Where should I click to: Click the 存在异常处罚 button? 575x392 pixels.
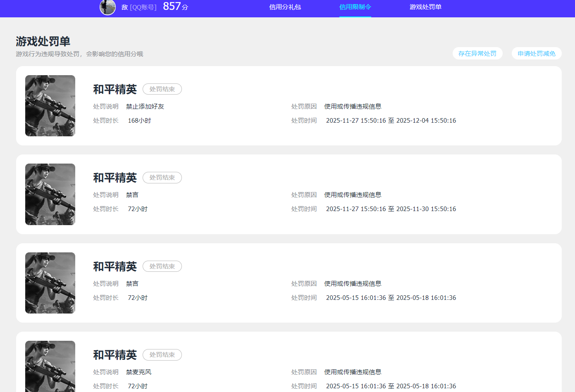pyautogui.click(x=477, y=53)
